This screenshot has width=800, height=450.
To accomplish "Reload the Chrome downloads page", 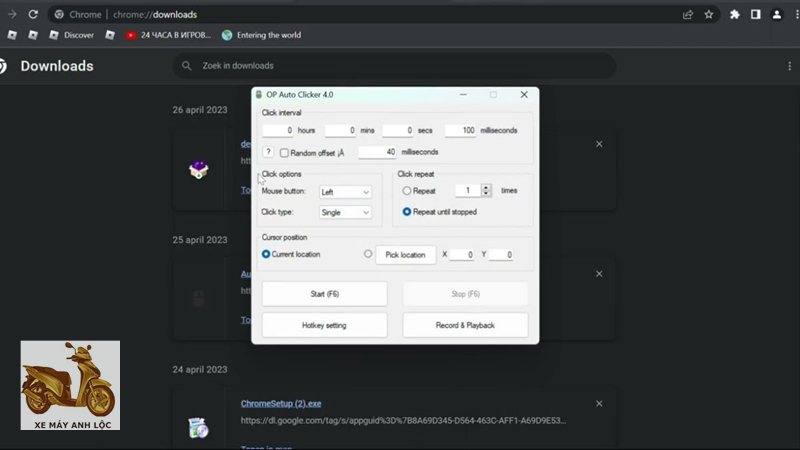I will coord(33,14).
